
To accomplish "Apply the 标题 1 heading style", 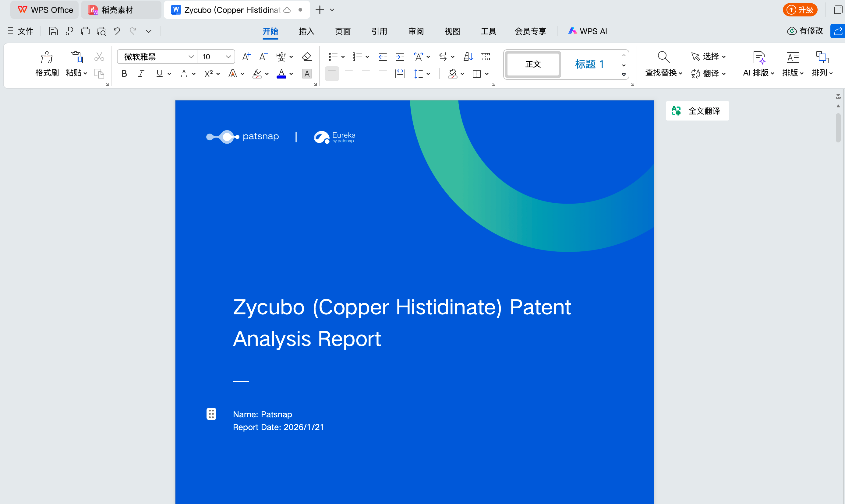I will pos(589,64).
